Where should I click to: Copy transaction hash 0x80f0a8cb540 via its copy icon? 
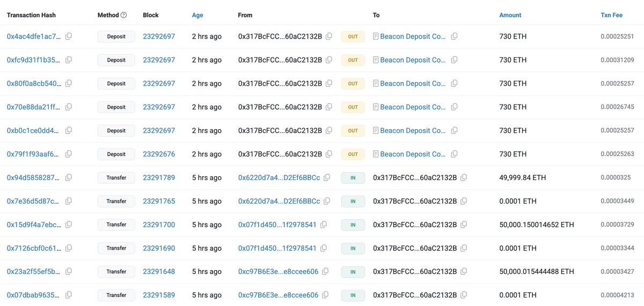(69, 84)
